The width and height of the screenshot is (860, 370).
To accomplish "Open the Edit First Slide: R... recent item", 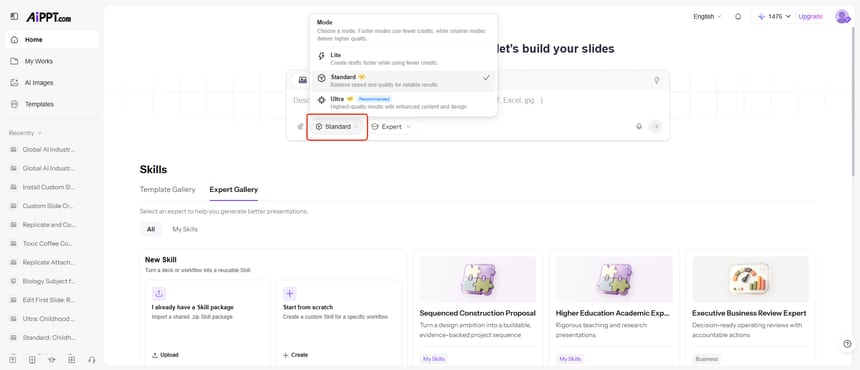I will point(48,300).
